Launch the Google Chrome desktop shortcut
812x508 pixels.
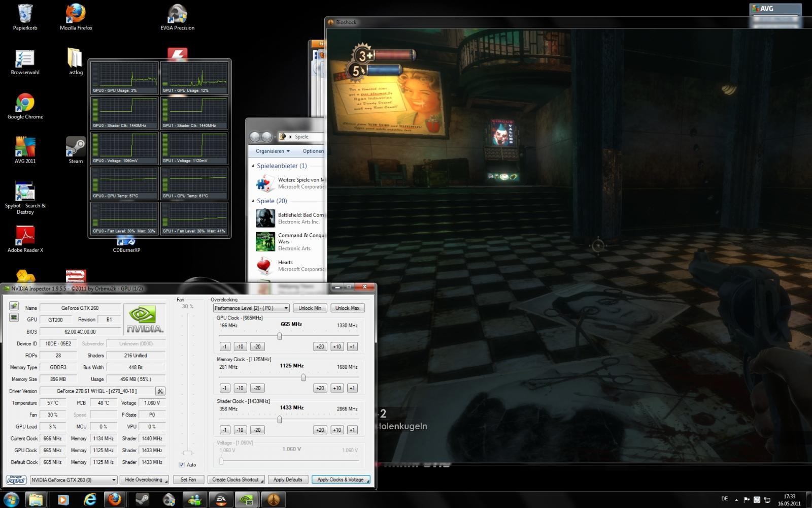pos(25,106)
